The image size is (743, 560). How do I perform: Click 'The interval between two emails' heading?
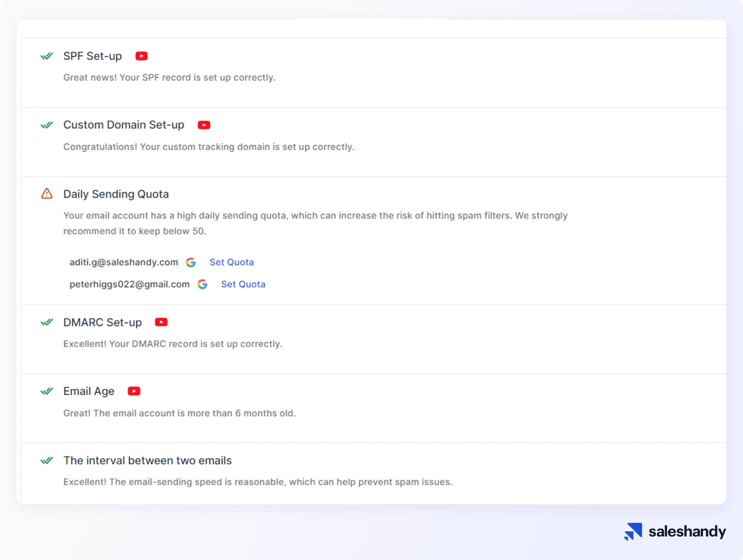(x=147, y=460)
